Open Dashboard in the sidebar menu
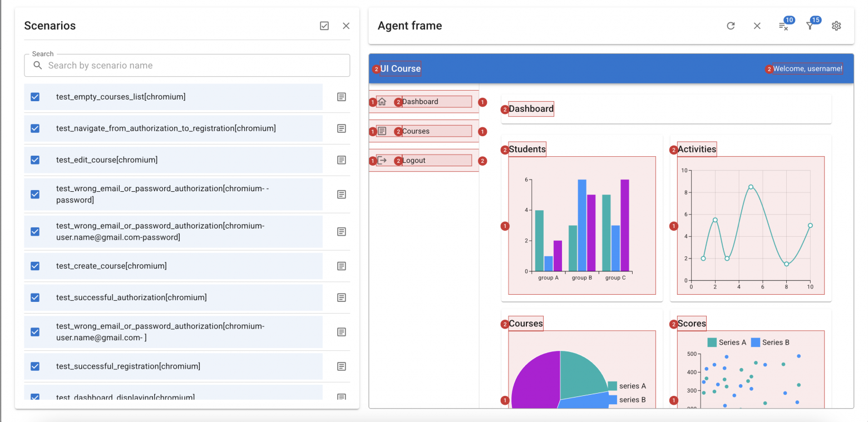 [x=420, y=102]
